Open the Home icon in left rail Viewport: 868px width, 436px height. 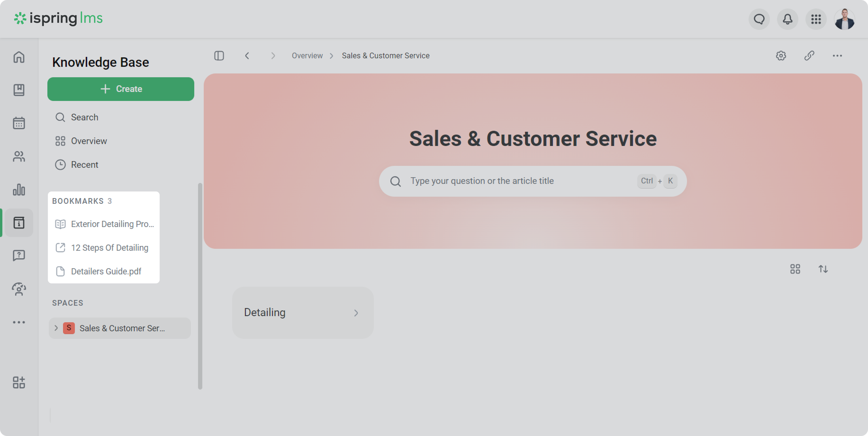(19, 57)
